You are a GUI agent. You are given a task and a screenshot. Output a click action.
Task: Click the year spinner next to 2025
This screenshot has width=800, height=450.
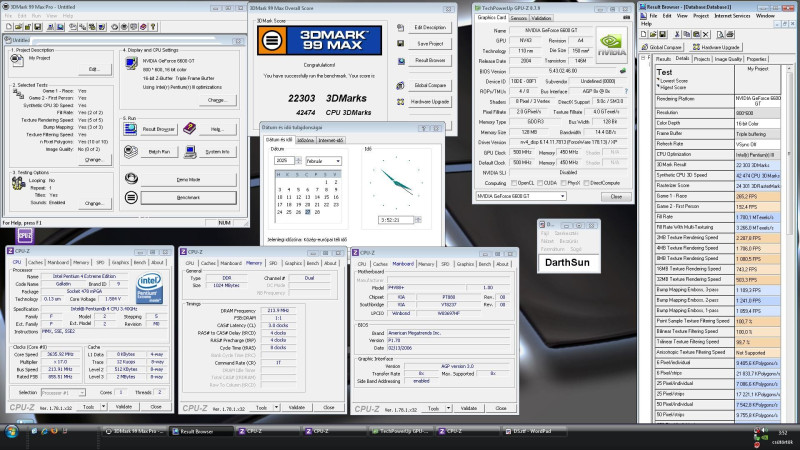[x=298, y=160]
